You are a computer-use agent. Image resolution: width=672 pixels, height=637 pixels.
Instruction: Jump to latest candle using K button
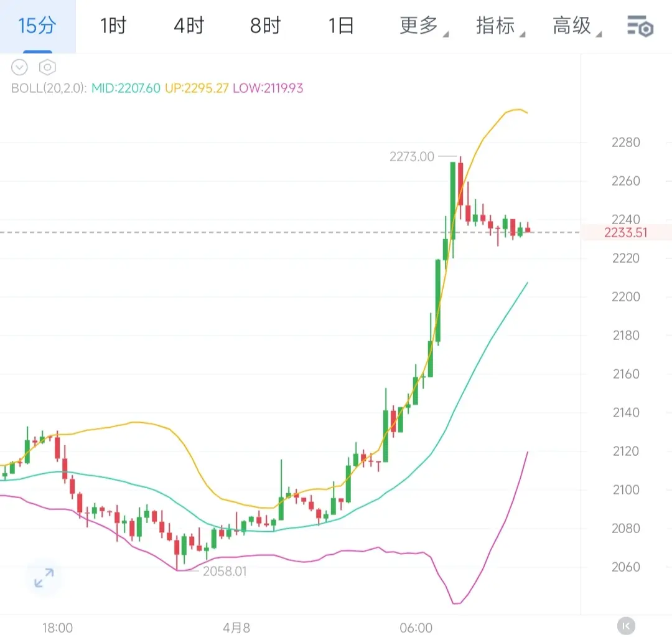[626, 626]
